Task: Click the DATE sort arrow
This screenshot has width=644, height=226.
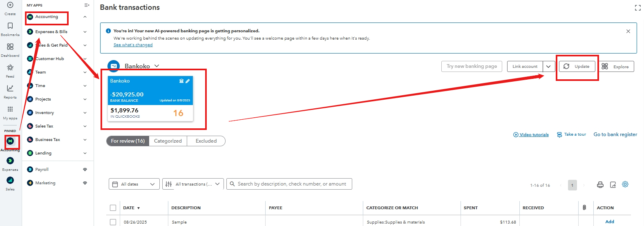Action: [139, 208]
